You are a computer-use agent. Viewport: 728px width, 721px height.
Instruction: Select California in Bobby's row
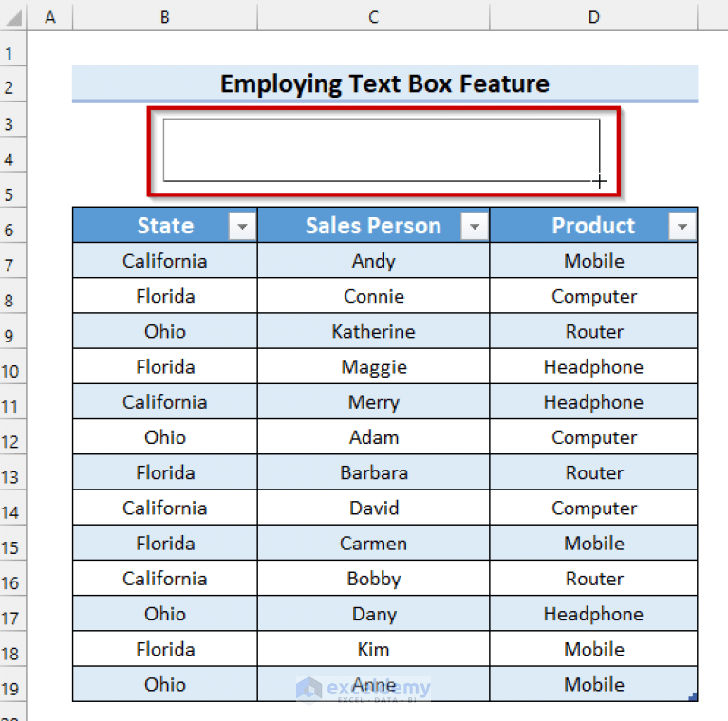pos(165,578)
